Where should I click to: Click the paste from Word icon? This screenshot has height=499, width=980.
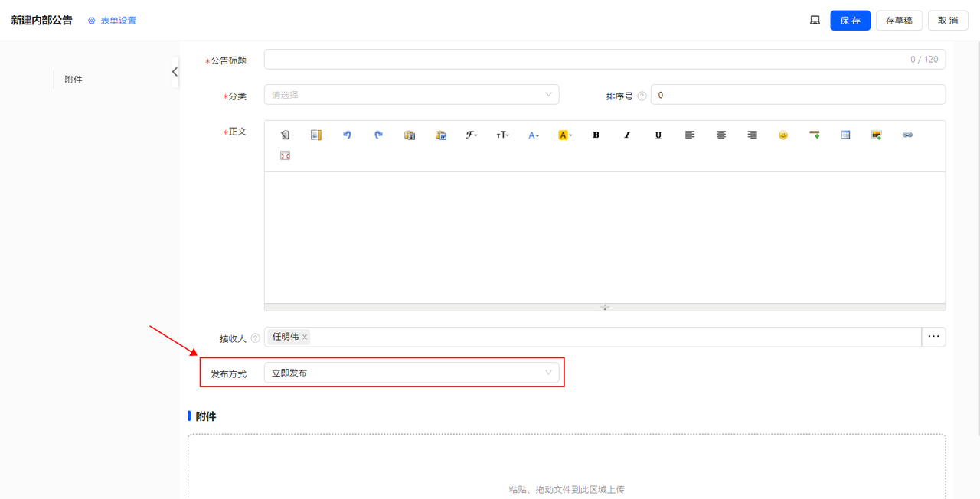coord(441,135)
